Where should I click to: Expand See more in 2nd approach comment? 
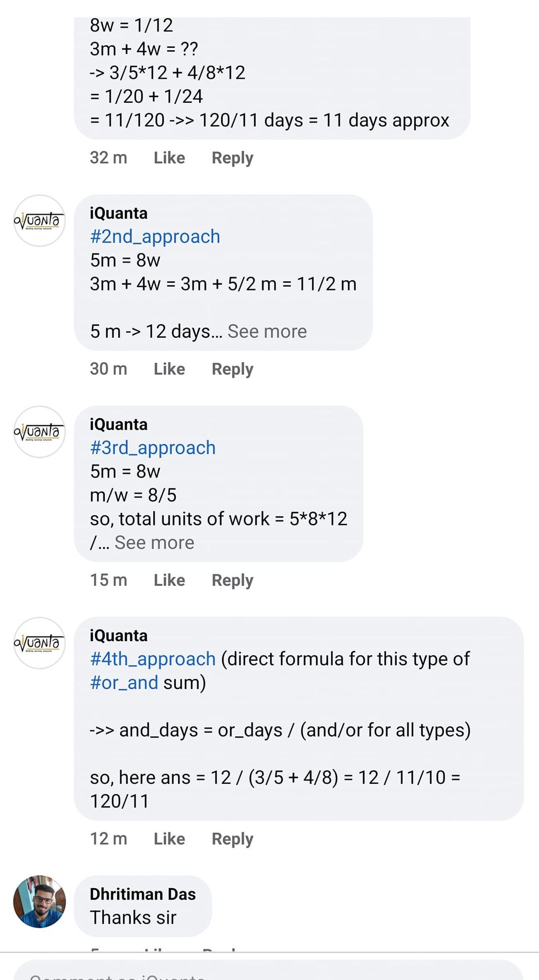pyautogui.click(x=267, y=331)
